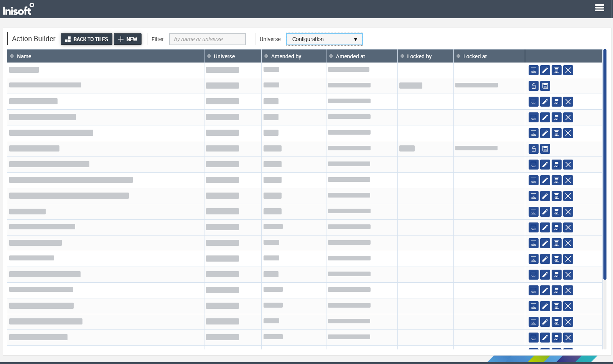Image resolution: width=613 pixels, height=364 pixels.
Task: Click the Back to Tiles button
Action: pyautogui.click(x=87, y=39)
